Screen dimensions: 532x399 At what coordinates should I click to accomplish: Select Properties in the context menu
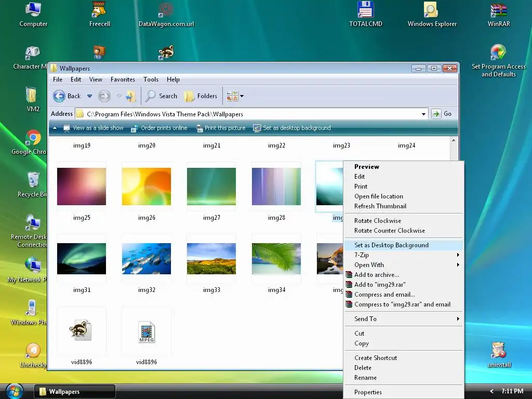(403, 392)
